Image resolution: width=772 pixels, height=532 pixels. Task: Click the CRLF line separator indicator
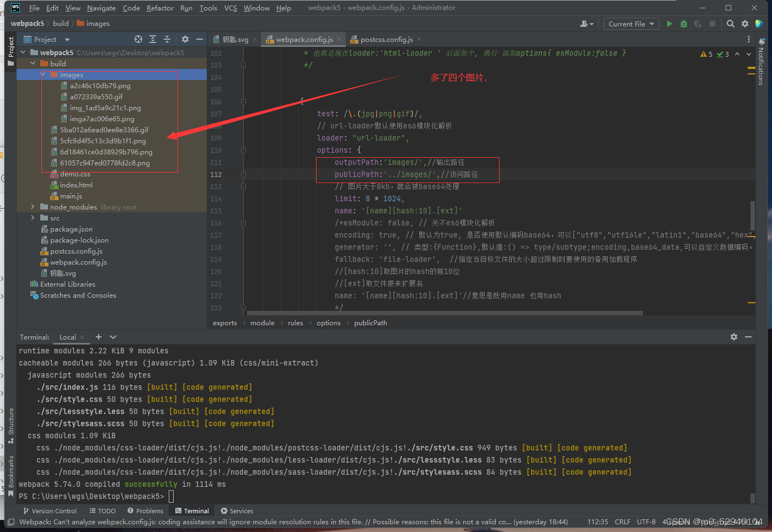coord(623,522)
